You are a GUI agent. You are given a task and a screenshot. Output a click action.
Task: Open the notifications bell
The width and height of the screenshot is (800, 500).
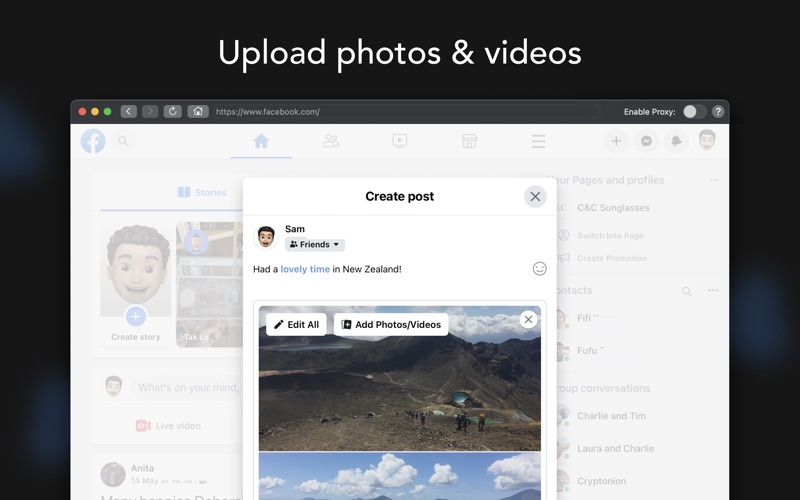676,141
